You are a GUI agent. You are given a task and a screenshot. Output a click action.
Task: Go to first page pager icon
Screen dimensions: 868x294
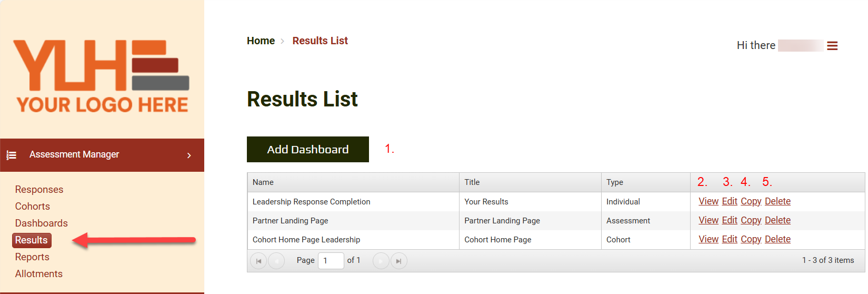pyautogui.click(x=258, y=261)
